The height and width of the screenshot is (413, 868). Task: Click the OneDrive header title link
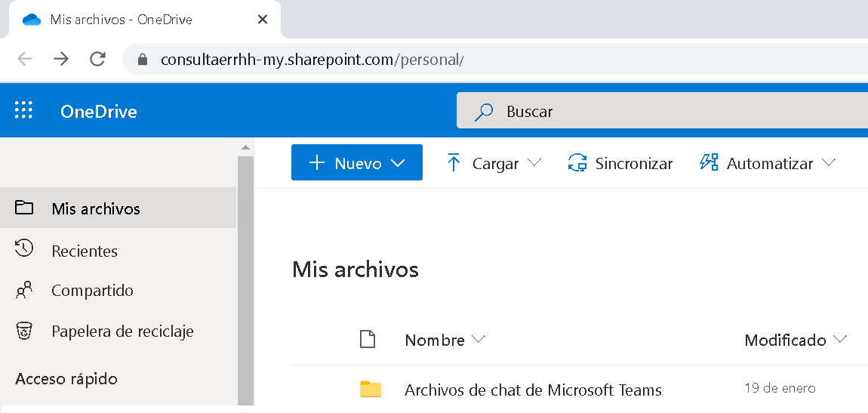tap(99, 111)
